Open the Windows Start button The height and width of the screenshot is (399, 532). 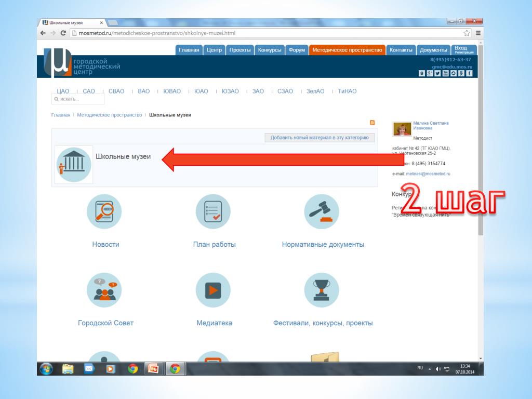click(x=46, y=368)
